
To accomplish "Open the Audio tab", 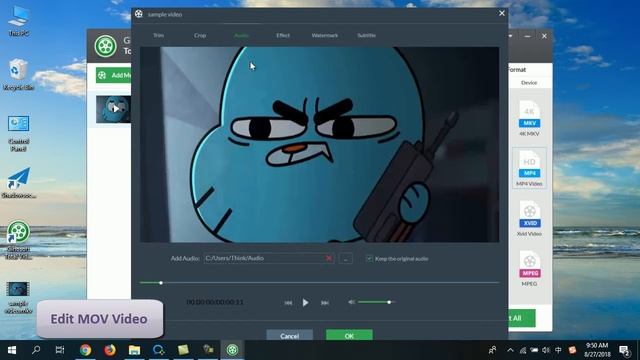I will 241,36.
